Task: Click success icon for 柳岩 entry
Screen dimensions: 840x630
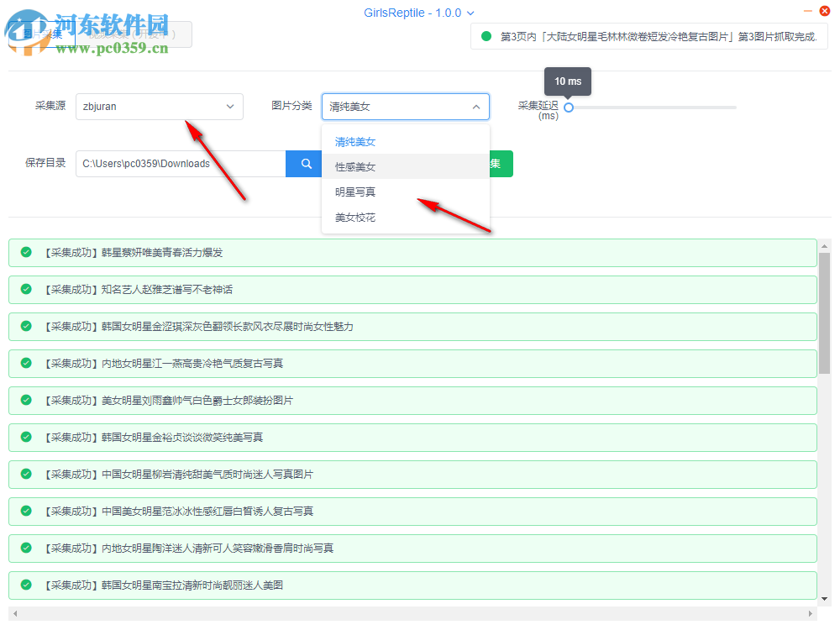Action: (x=26, y=474)
